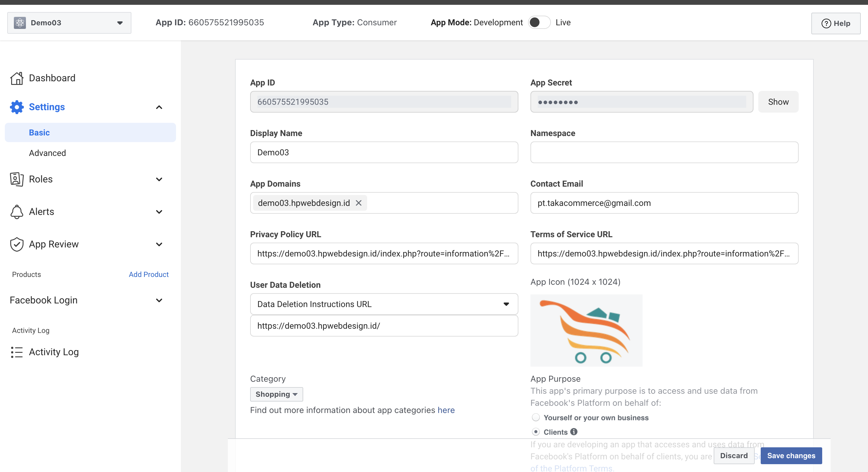This screenshot has width=868, height=472.
Task: Click the Save changes button
Action: (791, 455)
